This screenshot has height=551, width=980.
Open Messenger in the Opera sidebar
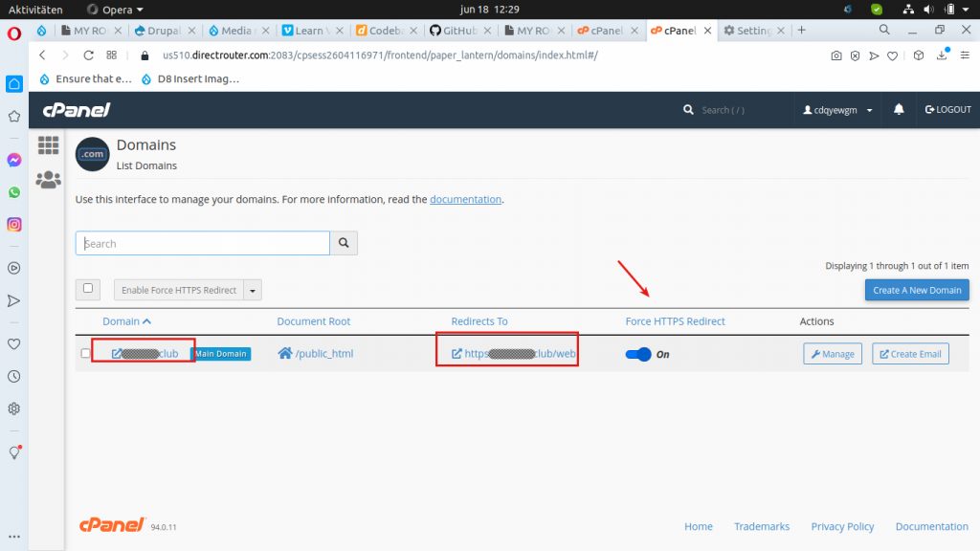(14, 160)
